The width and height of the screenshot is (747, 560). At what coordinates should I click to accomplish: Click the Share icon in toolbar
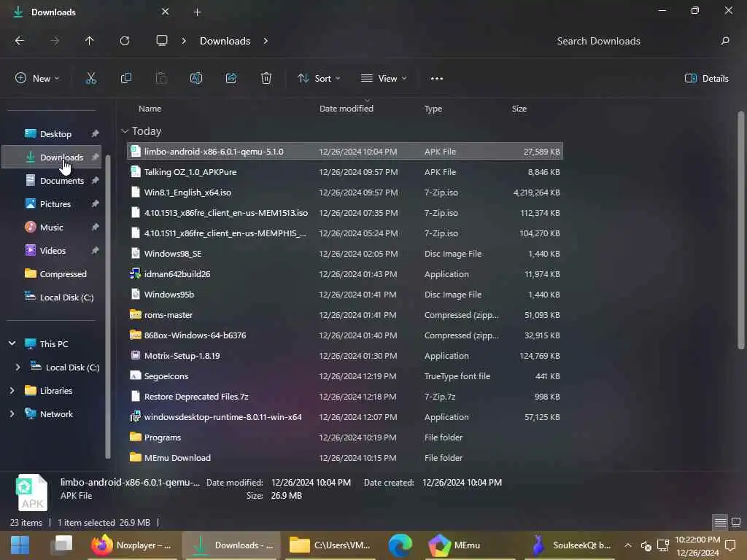point(231,78)
